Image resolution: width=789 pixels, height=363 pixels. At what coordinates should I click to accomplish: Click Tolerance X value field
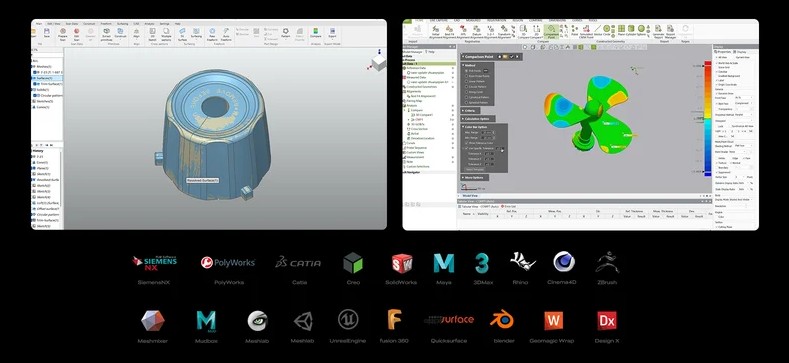click(490, 154)
